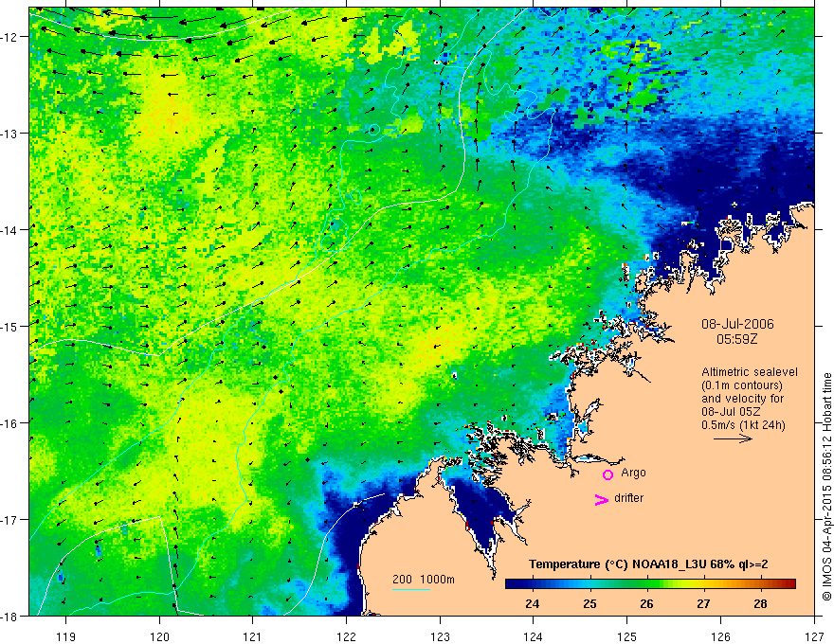Click the latitude axis label '-12'
The image size is (834, 644).
tap(10, 37)
